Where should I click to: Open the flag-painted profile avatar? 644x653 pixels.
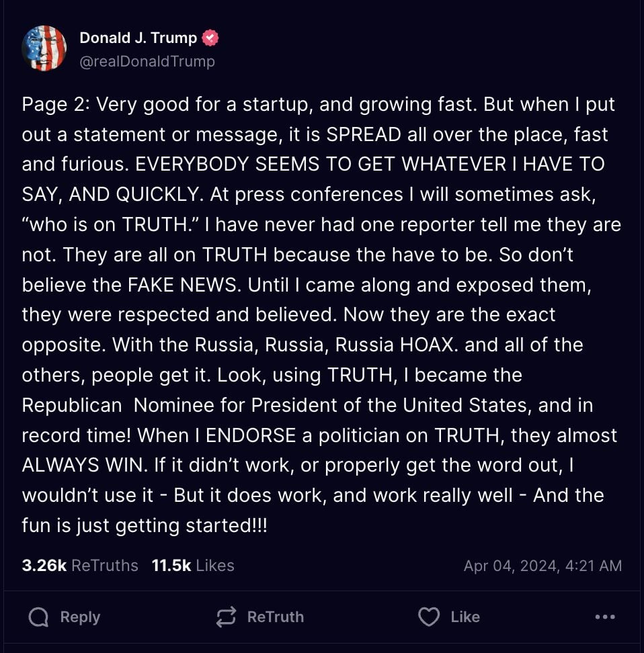click(44, 48)
